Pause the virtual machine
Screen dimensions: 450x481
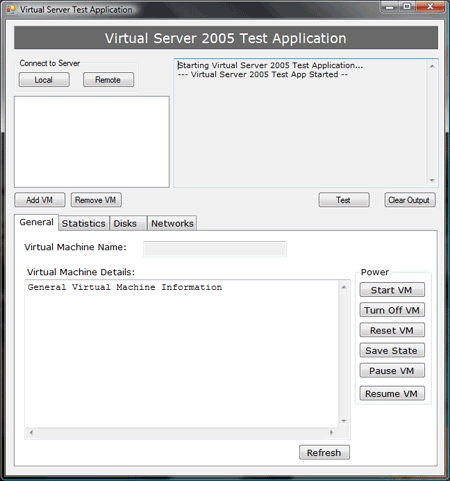(392, 371)
